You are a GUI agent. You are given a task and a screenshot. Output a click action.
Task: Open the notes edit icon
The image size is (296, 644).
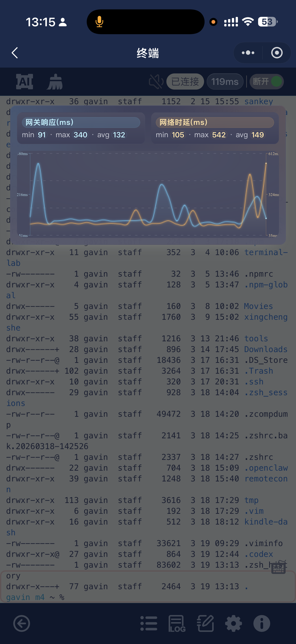(205, 623)
